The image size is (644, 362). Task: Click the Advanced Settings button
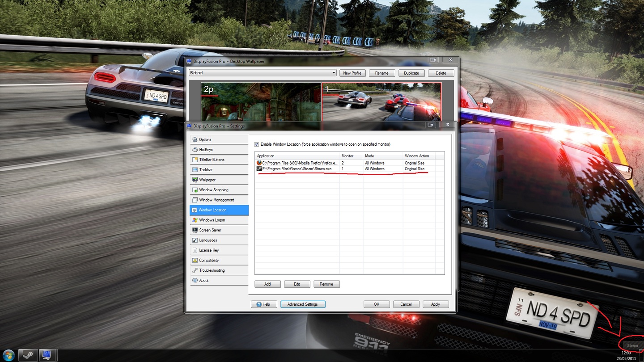coord(303,304)
